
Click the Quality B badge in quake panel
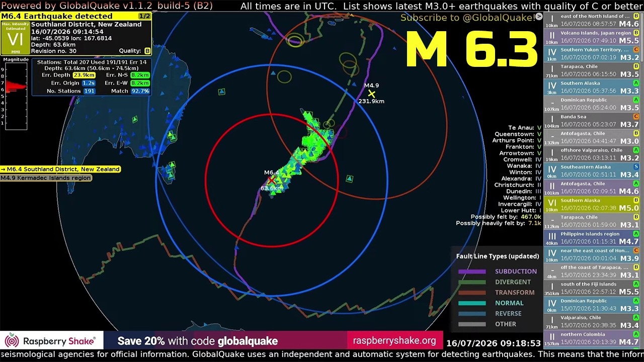point(147,51)
